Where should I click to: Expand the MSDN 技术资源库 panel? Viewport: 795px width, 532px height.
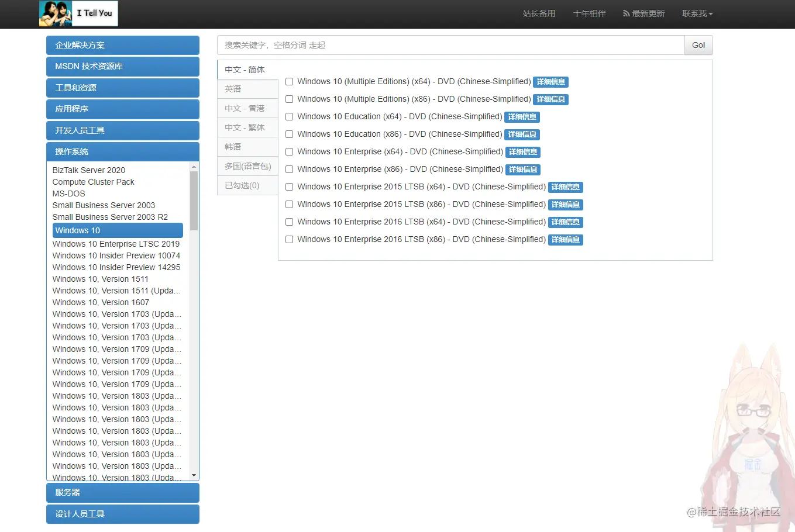[x=123, y=67]
